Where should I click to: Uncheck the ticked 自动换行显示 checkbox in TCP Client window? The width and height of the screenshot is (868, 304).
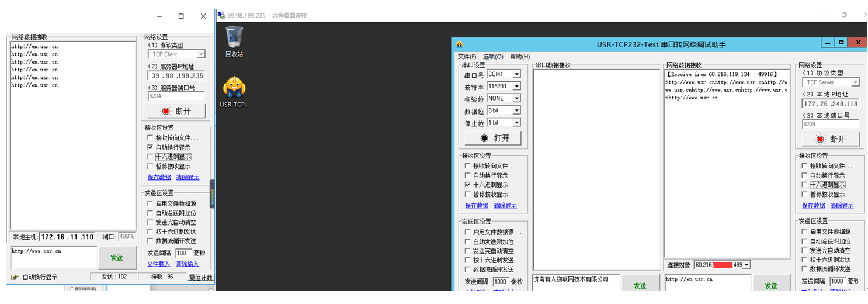[150, 147]
